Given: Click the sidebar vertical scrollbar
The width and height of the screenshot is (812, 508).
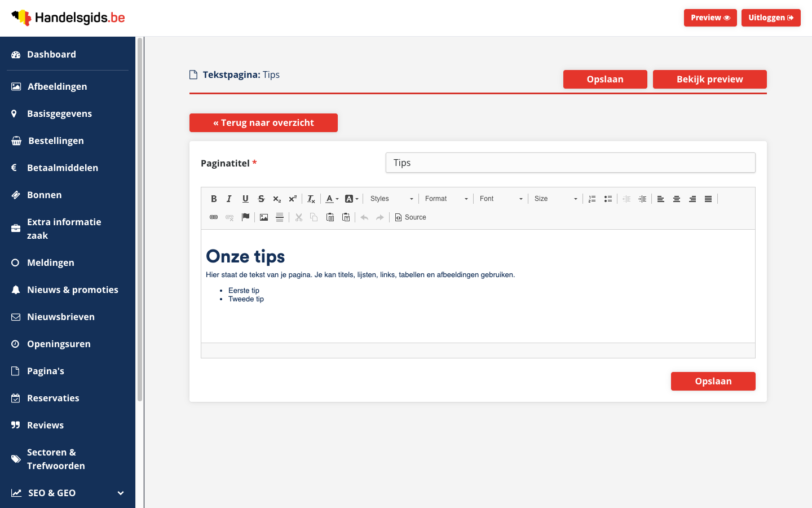Looking at the screenshot, I should click(x=140, y=220).
